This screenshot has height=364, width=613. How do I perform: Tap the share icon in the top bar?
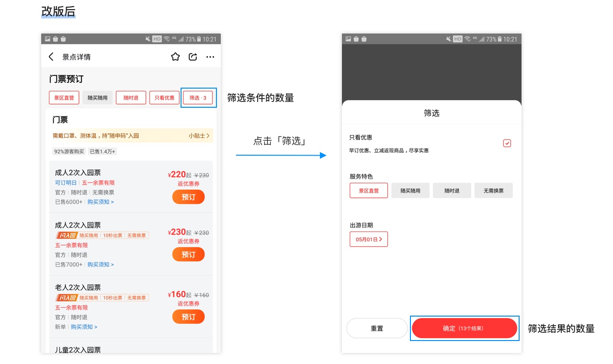(193, 57)
